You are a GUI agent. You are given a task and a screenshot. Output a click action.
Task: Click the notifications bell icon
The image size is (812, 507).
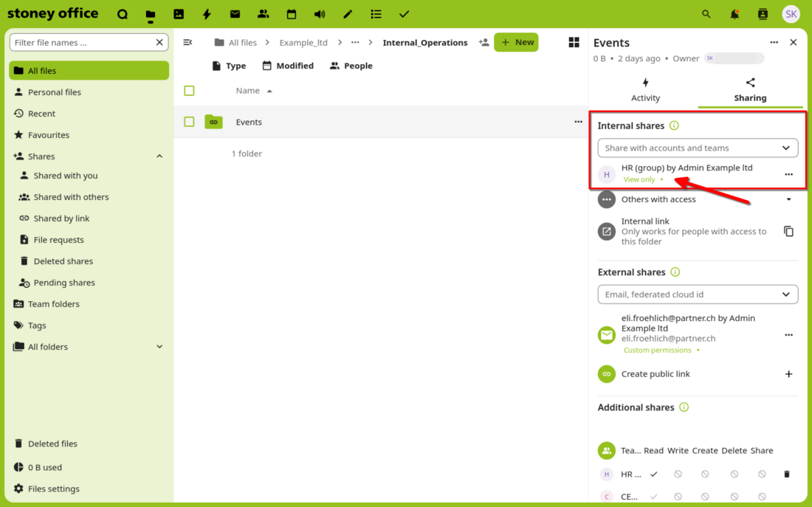coord(734,14)
